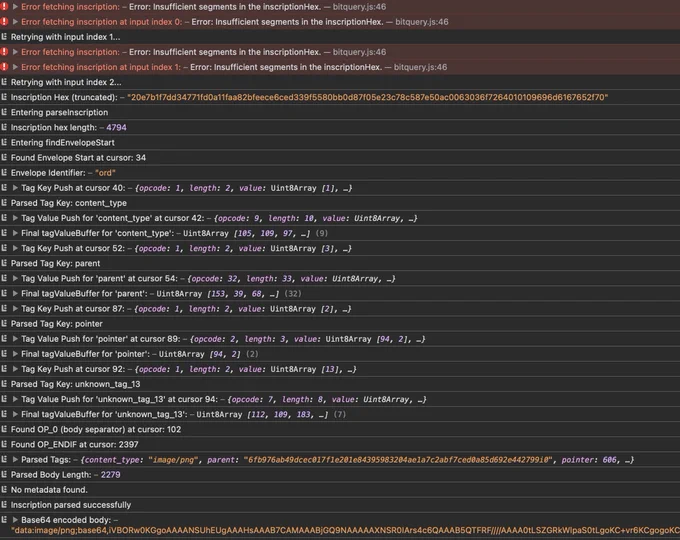680x540 pixels.
Task: Click log icon beside 'Inscription Hex (truncated)'
Action: coord(4,97)
